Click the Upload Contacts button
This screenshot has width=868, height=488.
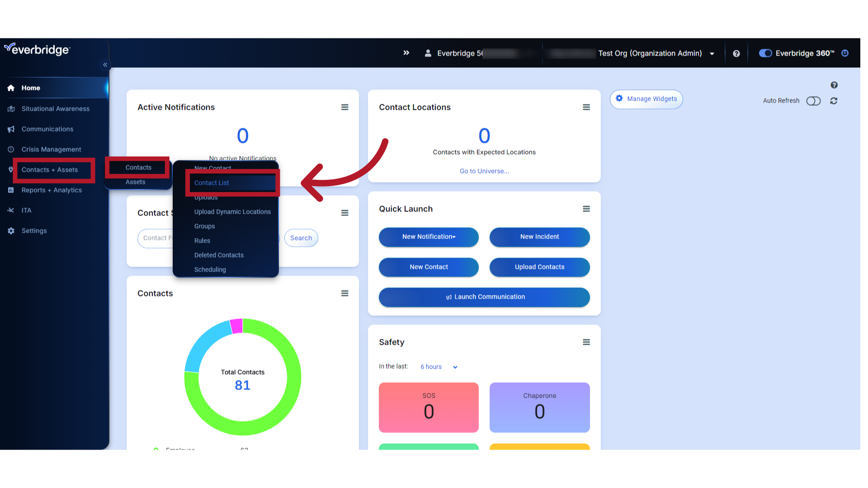[x=539, y=267]
